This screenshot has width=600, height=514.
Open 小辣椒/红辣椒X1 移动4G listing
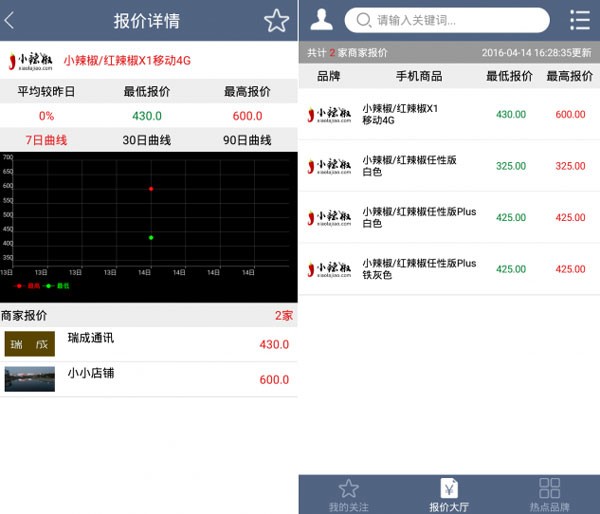(449, 114)
